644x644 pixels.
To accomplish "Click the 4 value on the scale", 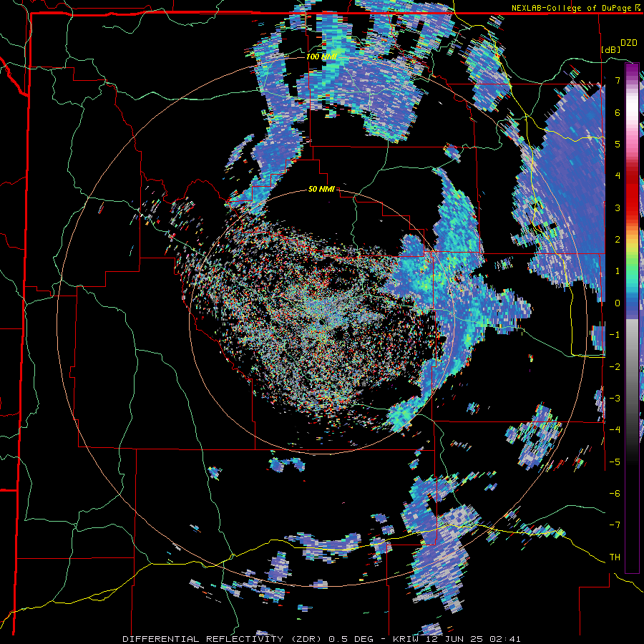I will click(x=618, y=176).
